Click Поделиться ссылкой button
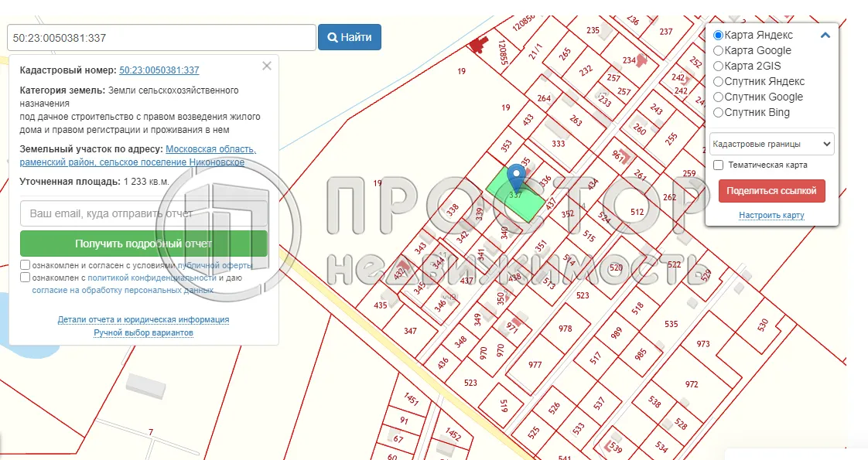868x460 pixels. coord(771,191)
